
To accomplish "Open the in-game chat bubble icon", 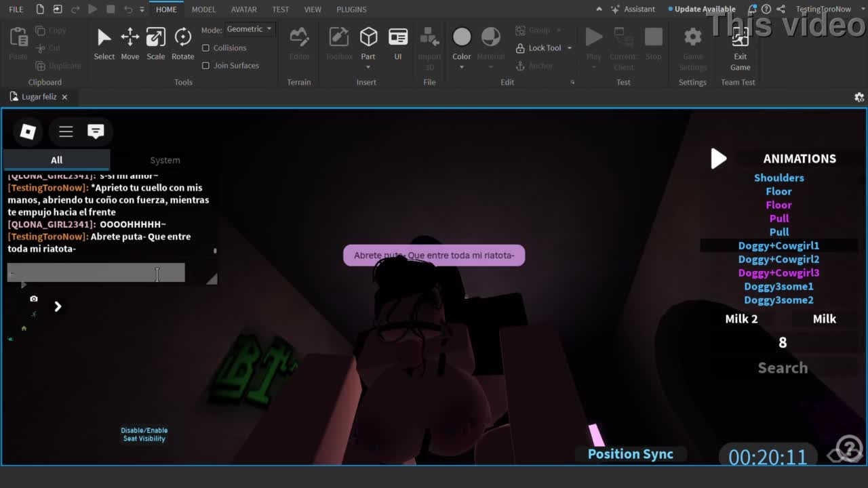I will click(x=96, y=131).
